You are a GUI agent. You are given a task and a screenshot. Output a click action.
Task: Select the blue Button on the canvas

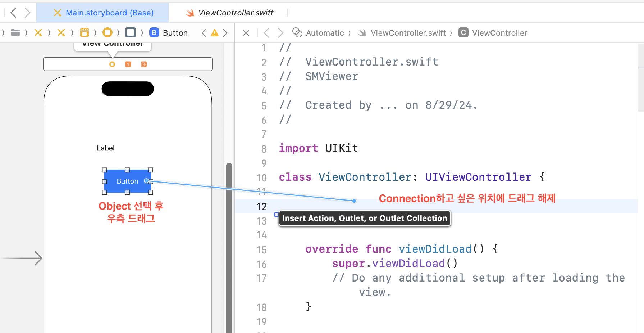(127, 181)
